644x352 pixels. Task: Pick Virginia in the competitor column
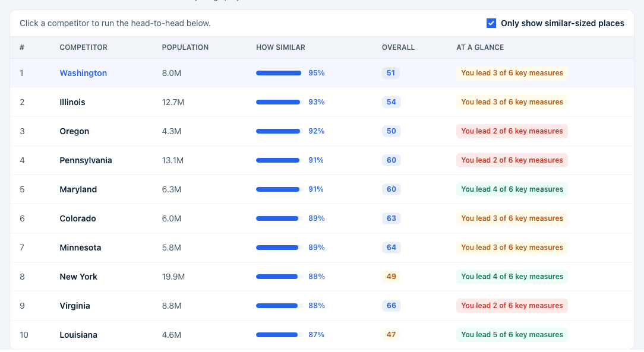tap(75, 306)
